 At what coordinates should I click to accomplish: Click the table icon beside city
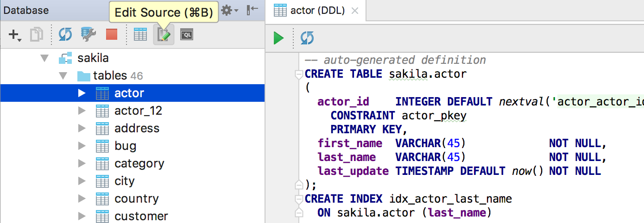pos(102,181)
